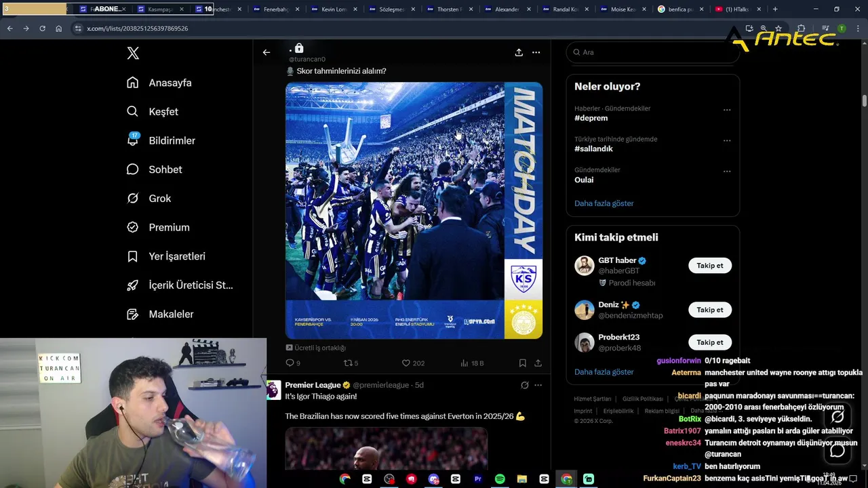Screen dimensions: 868x488
Task: Open OBS Studio from the taskbar
Action: pos(389,479)
